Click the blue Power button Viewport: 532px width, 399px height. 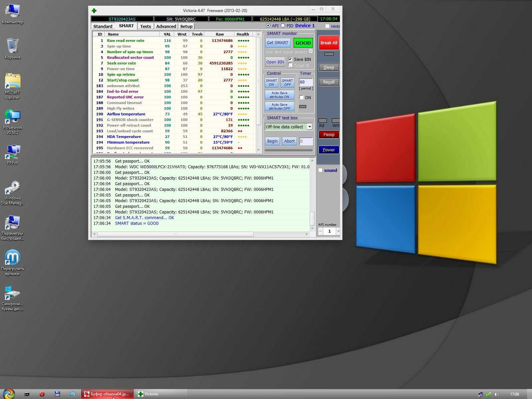(329, 150)
